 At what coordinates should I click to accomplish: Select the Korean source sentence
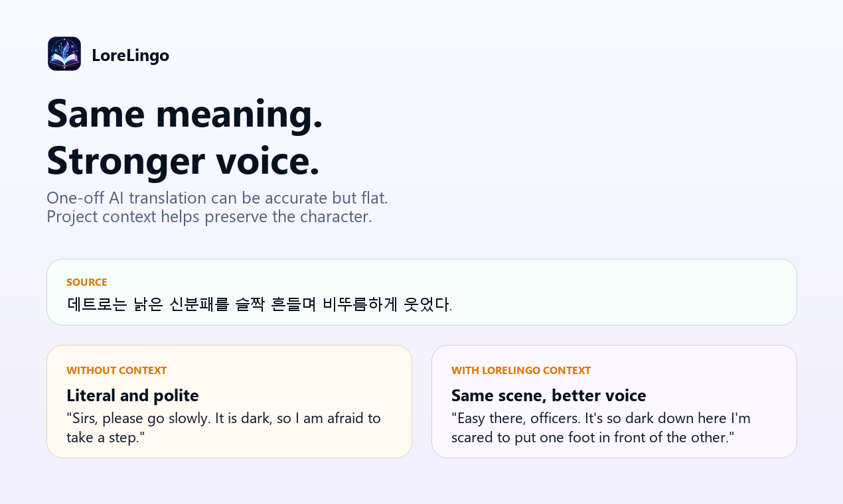[x=260, y=304]
